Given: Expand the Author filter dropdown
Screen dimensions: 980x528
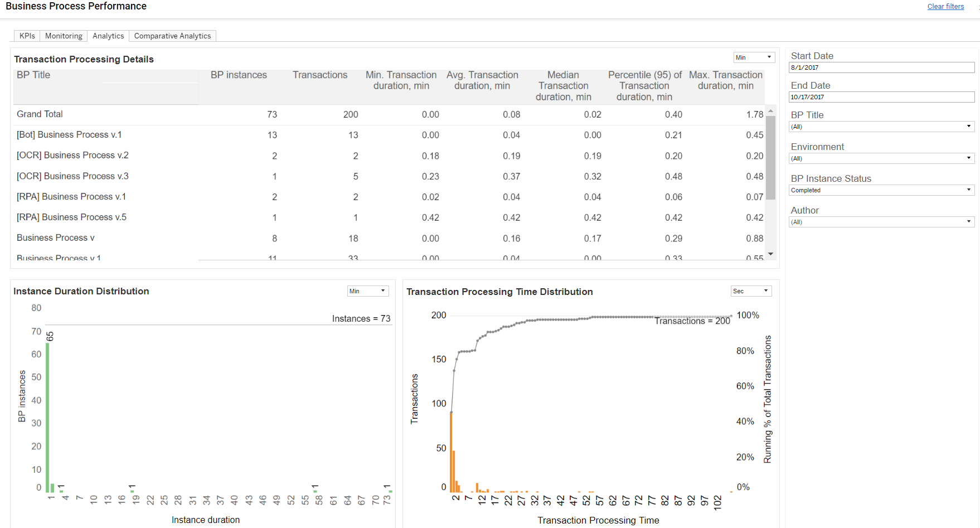Looking at the screenshot, I should 881,222.
